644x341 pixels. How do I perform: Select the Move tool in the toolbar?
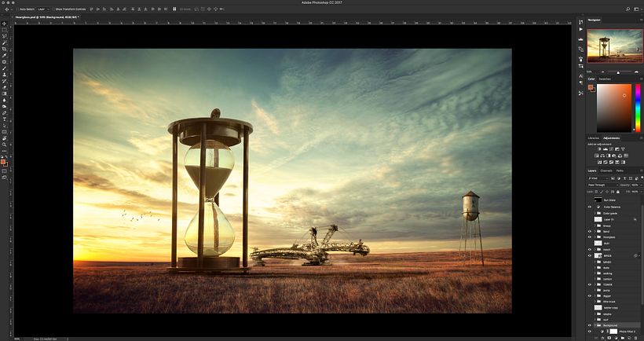(x=5, y=24)
